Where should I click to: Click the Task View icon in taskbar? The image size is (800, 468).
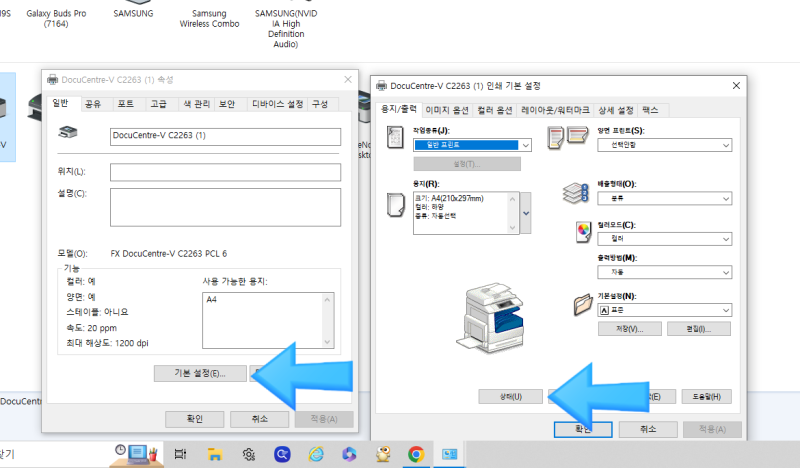pos(180,454)
